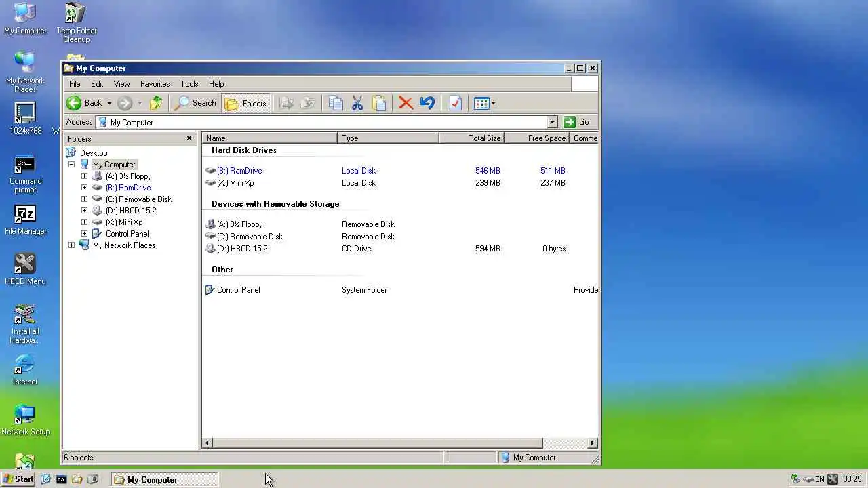Select (B:) RamDrive in file list

(x=239, y=171)
